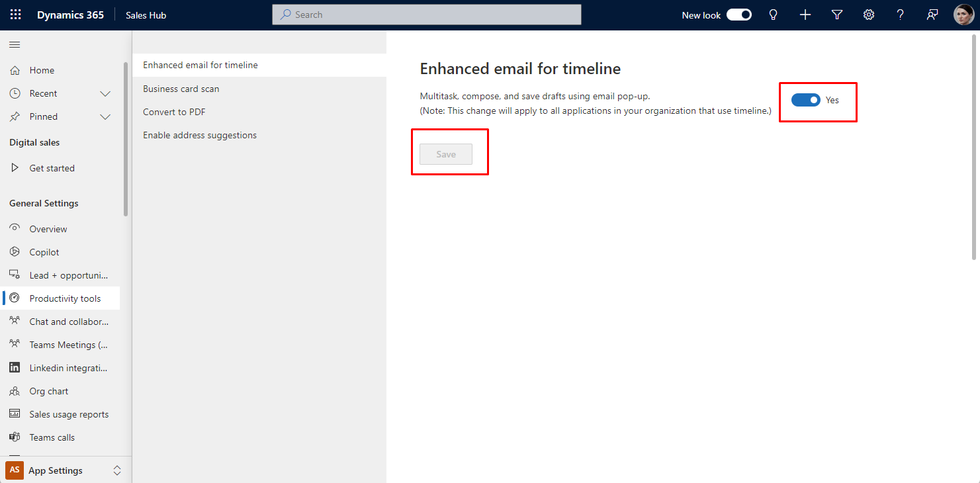Click in the Search box
The width and height of the screenshot is (980, 483).
pos(427,15)
